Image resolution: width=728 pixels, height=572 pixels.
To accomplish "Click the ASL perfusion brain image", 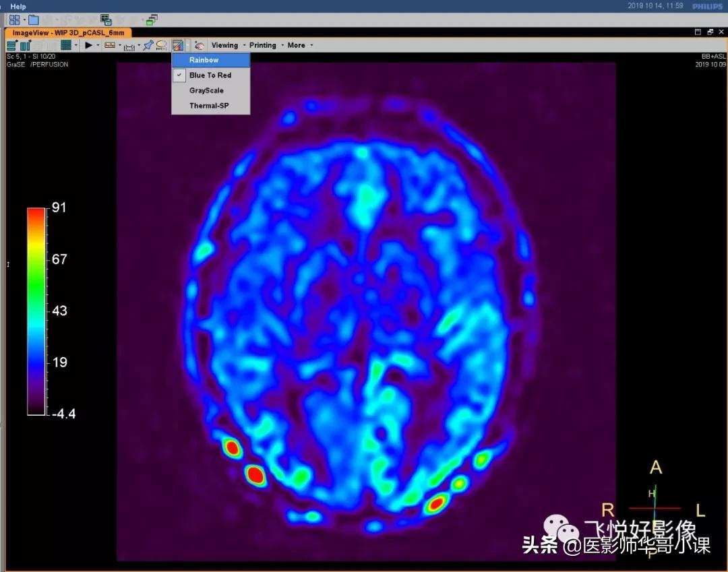I will pyautogui.click(x=366, y=312).
